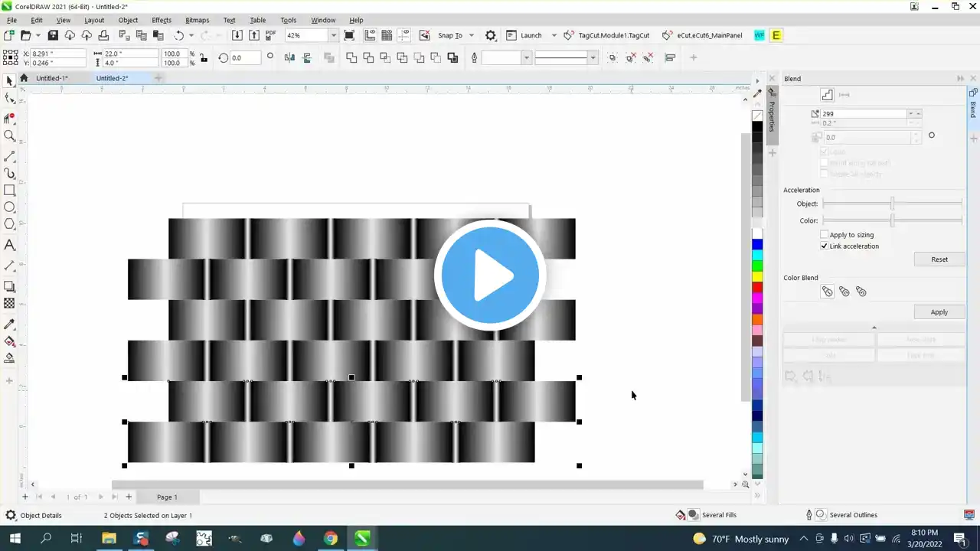This screenshot has width=980, height=551.
Task: Click the Reset acceleration button
Action: coord(939,259)
